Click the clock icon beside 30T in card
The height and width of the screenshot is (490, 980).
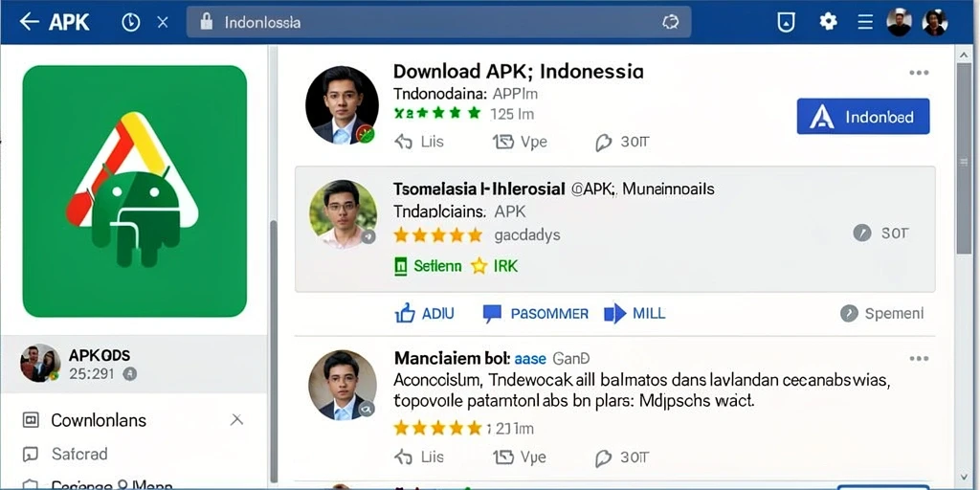pos(862,234)
